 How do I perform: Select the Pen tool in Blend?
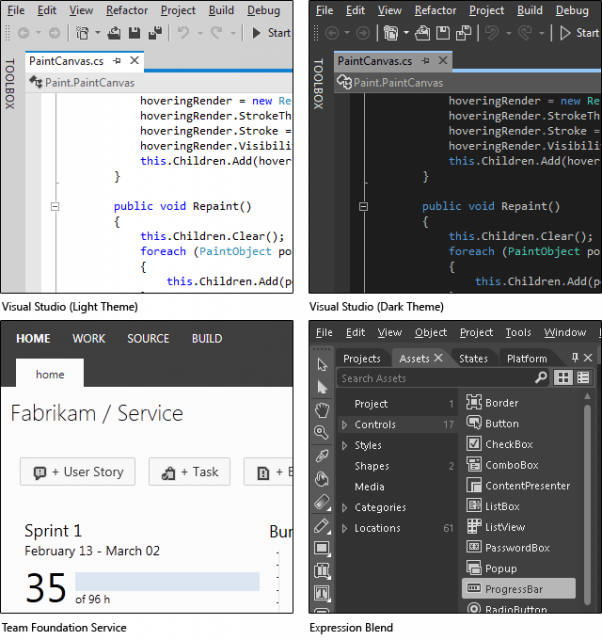[x=322, y=525]
